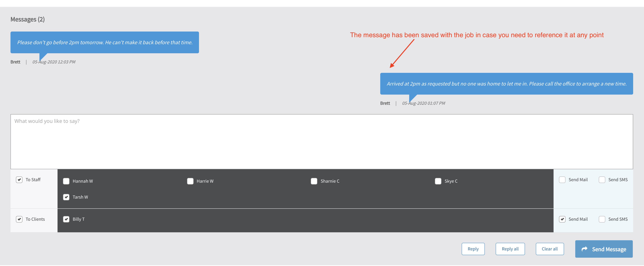This screenshot has width=644, height=266.
Task: Check the Sharnie C staff recipient
Action: (x=314, y=181)
